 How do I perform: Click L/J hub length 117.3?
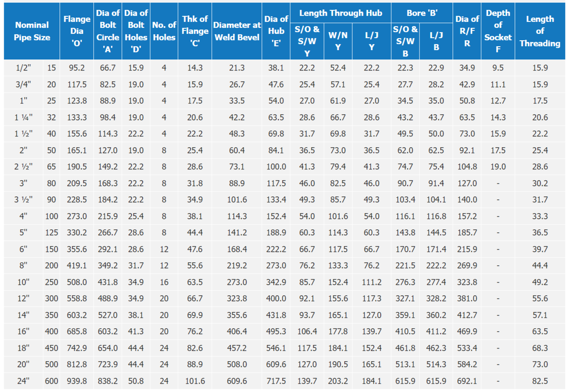[x=372, y=299]
